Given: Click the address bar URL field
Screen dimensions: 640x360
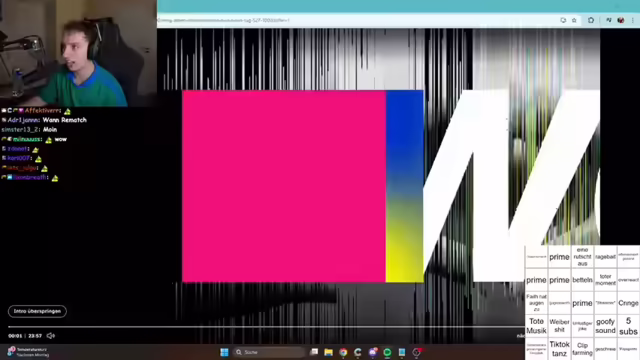Looking at the screenshot, I should tap(355, 20).
